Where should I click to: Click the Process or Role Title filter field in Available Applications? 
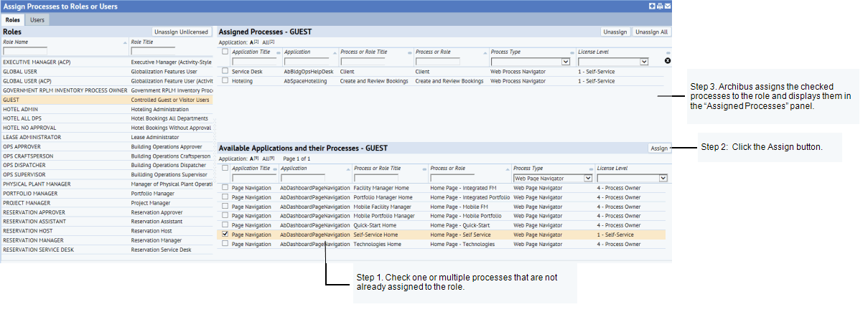376,178
